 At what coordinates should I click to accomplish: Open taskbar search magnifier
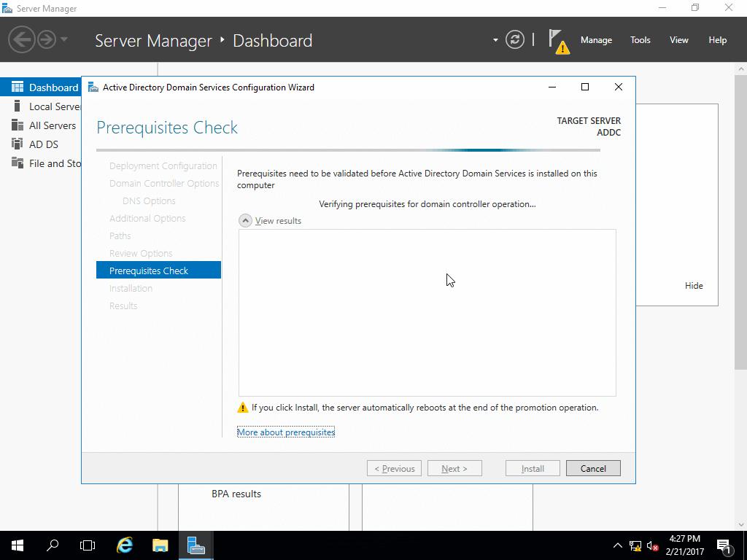pyautogui.click(x=53, y=545)
